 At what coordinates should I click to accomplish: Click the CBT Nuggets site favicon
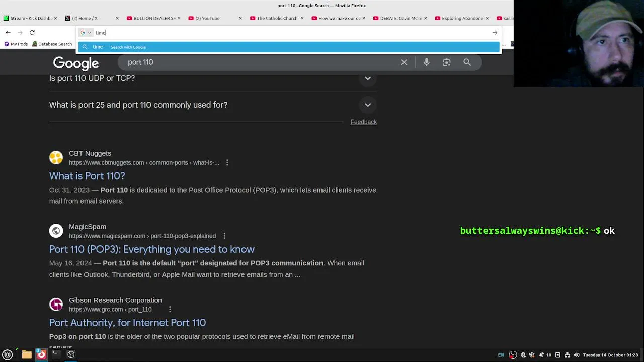(x=56, y=157)
